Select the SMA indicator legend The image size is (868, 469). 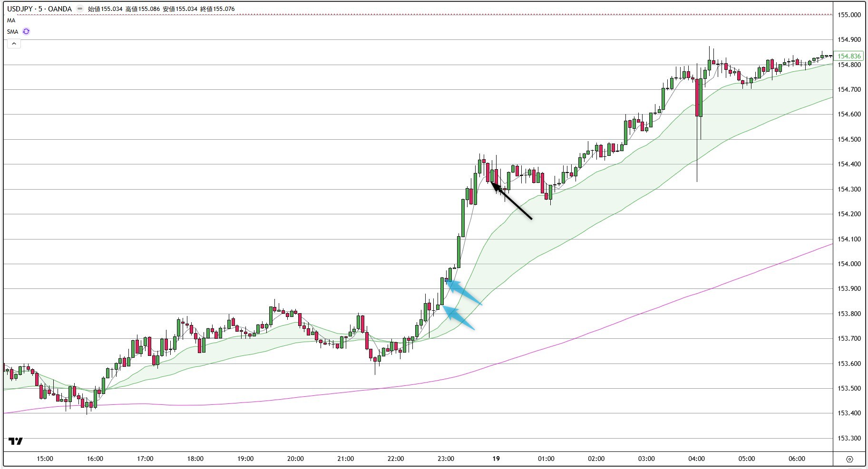point(12,31)
